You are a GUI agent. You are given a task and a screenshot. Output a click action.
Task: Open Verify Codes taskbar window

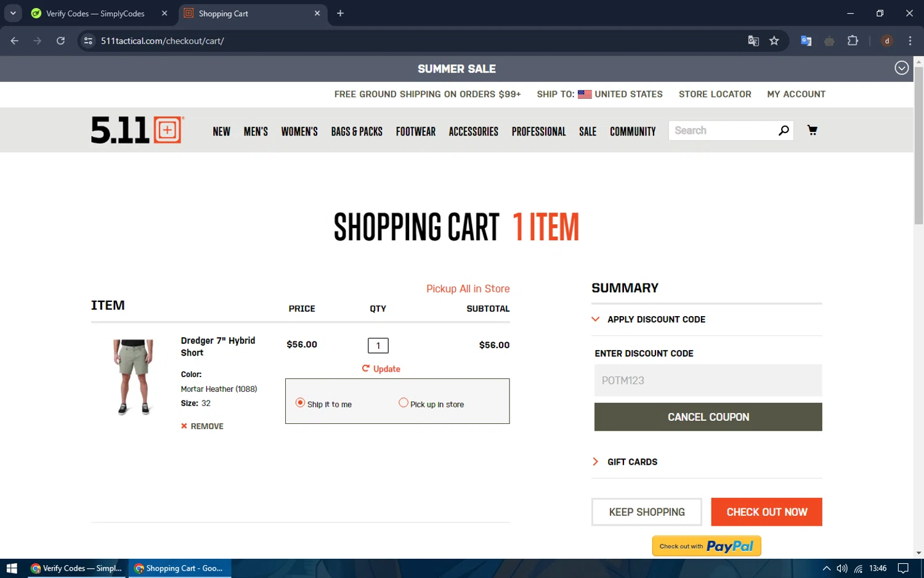point(77,568)
